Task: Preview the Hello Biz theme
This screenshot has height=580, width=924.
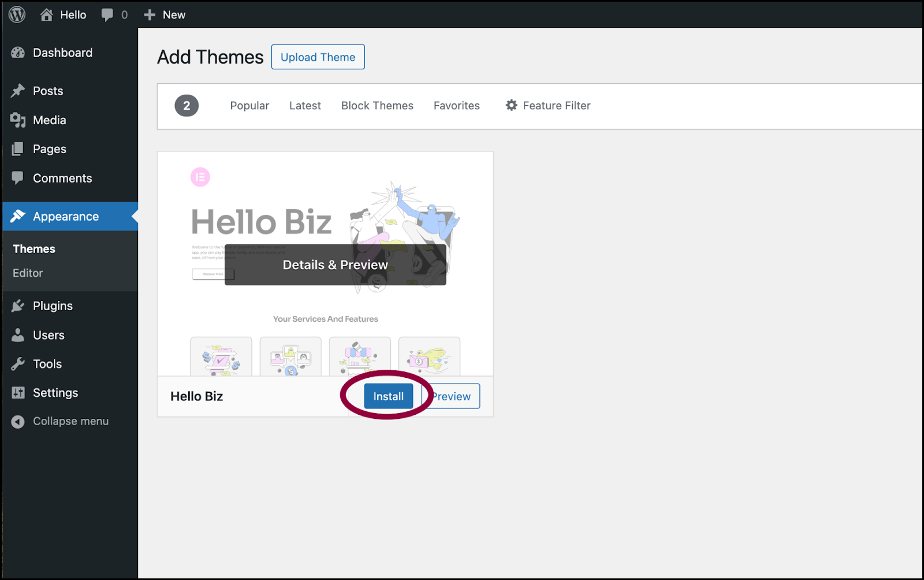Action: (x=451, y=396)
